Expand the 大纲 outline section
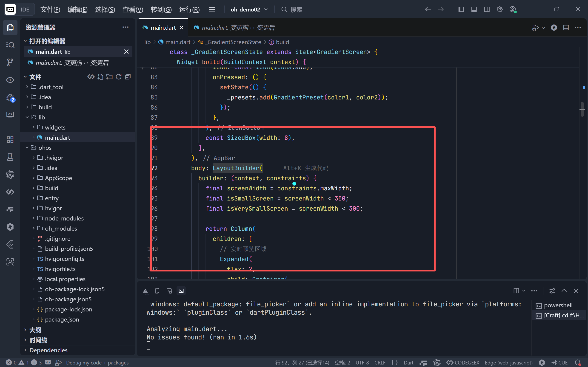 point(35,330)
